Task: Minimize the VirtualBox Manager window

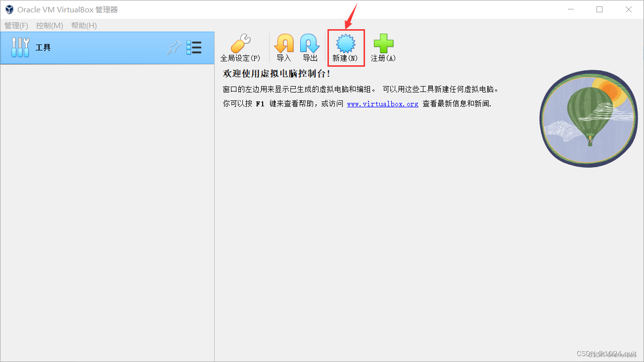Action: [570, 9]
